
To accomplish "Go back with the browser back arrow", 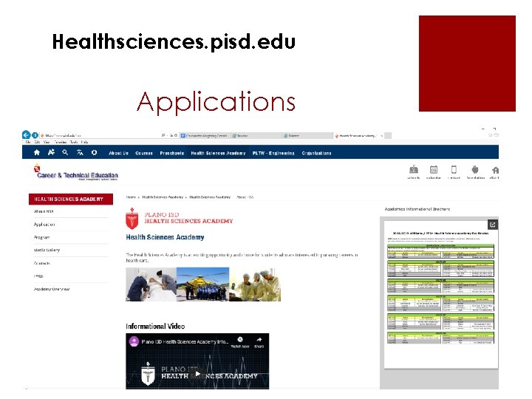I will pyautogui.click(x=26, y=135).
